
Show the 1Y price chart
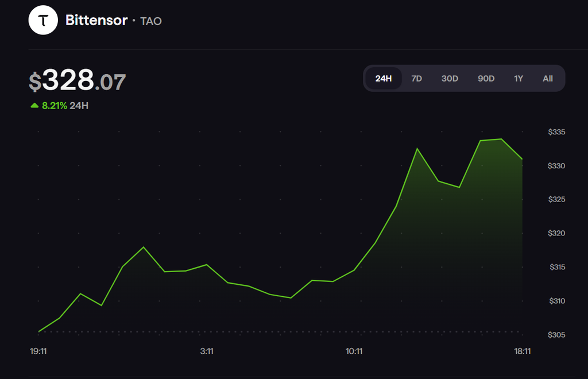(x=519, y=78)
